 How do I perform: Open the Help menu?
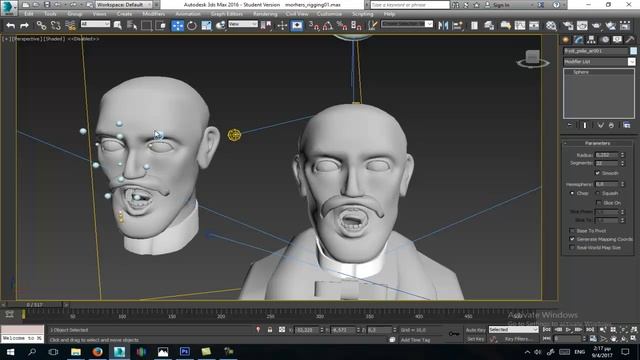[389, 14]
